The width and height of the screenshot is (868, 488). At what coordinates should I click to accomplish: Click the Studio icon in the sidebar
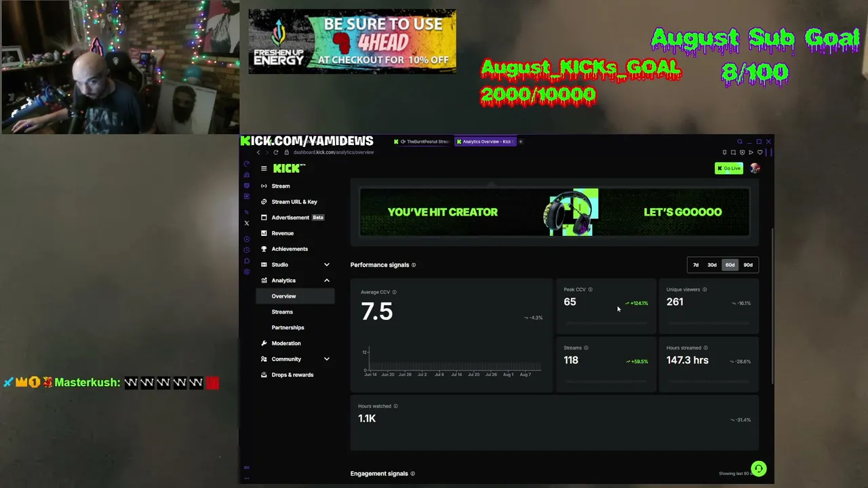[264, 264]
